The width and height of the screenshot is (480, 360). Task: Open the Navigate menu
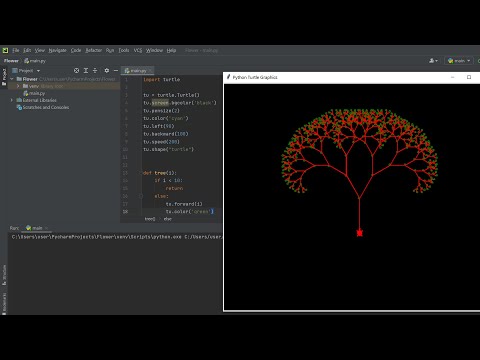(57, 50)
